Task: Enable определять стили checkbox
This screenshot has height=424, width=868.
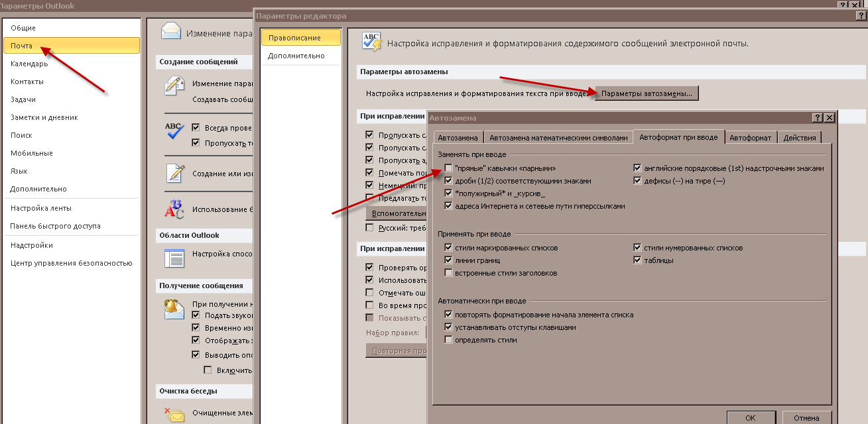Action: (449, 340)
